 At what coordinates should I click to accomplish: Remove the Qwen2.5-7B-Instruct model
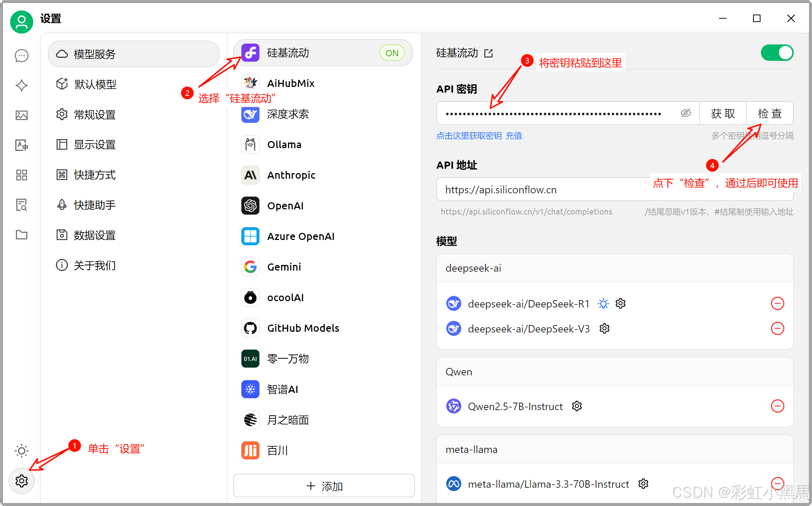click(x=777, y=406)
